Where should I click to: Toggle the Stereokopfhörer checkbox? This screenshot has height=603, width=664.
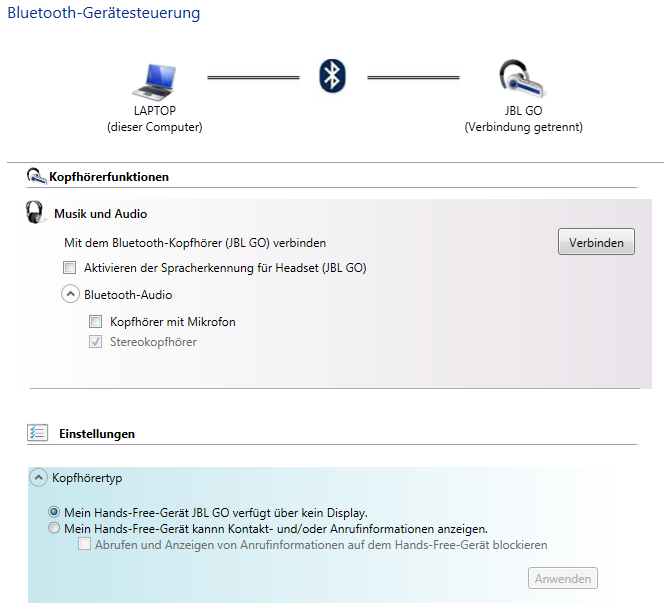(x=95, y=341)
